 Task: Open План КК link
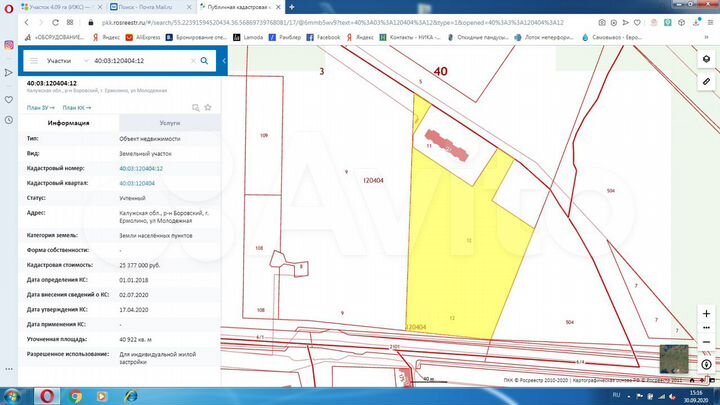(x=76, y=106)
